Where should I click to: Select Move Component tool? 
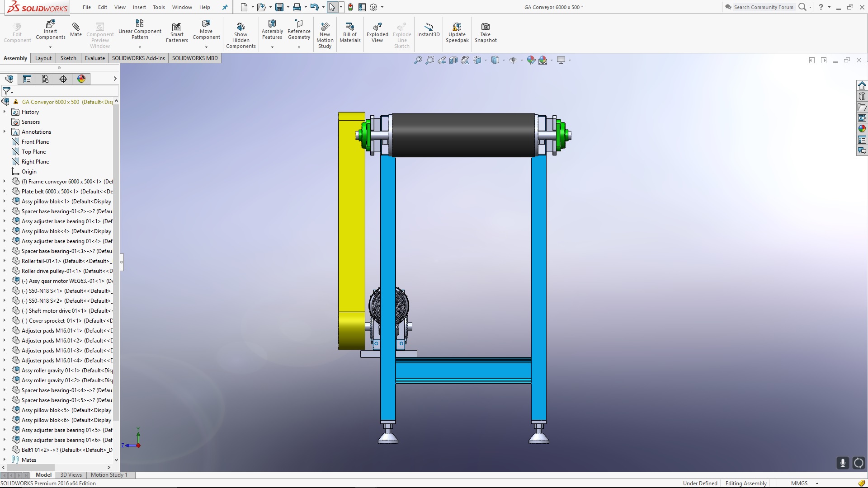206,30
